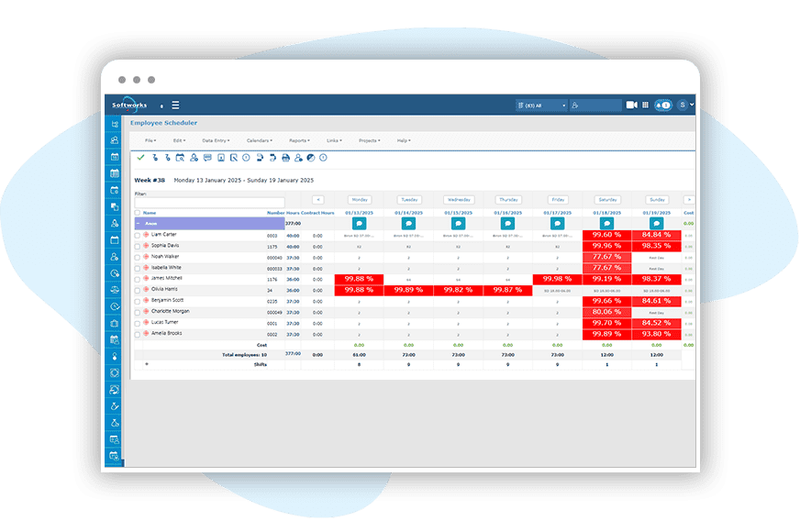Start a video call via camera icon

[631, 105]
